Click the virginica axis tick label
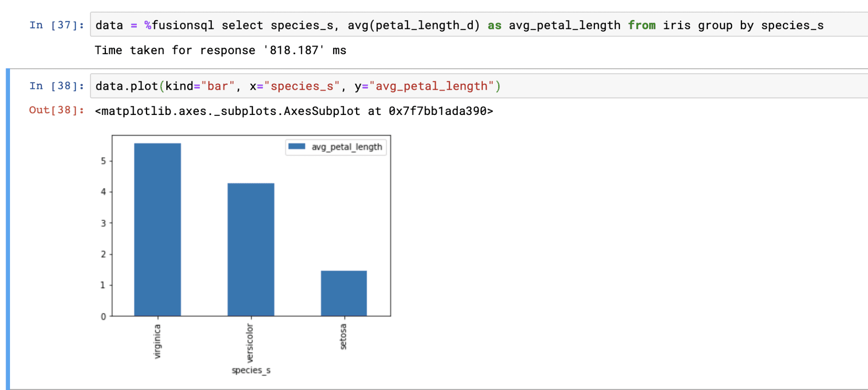Image resolution: width=868 pixels, height=390 pixels. point(157,341)
